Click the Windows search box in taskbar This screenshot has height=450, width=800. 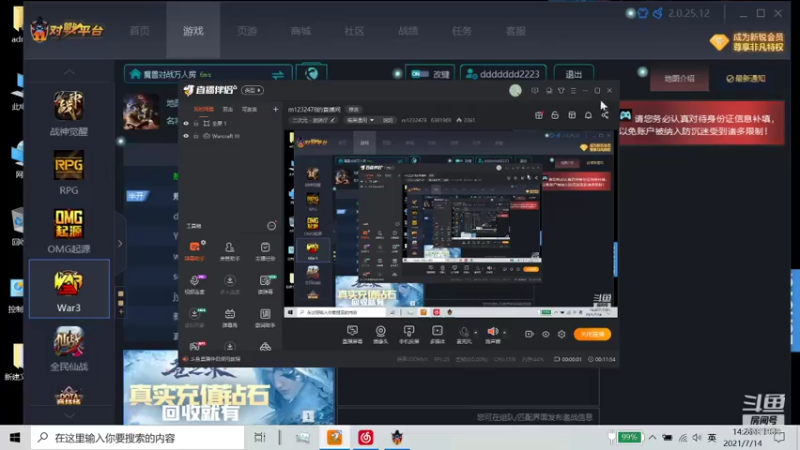click(x=138, y=438)
